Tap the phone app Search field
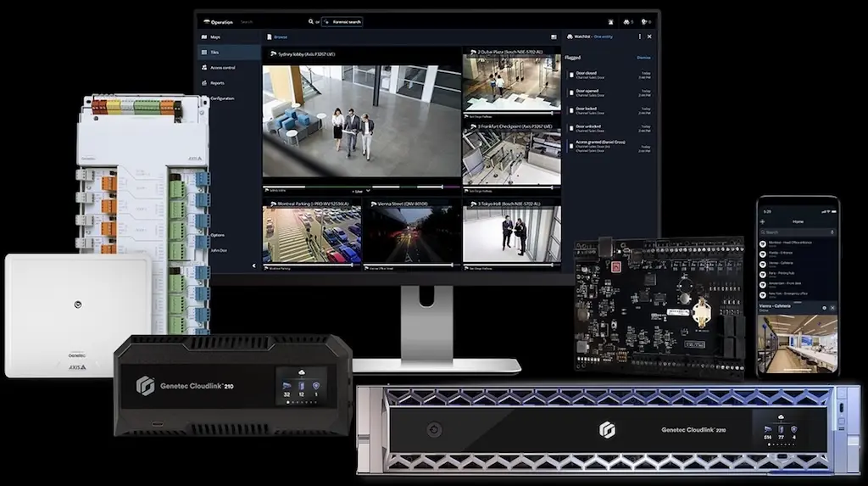 coord(798,232)
